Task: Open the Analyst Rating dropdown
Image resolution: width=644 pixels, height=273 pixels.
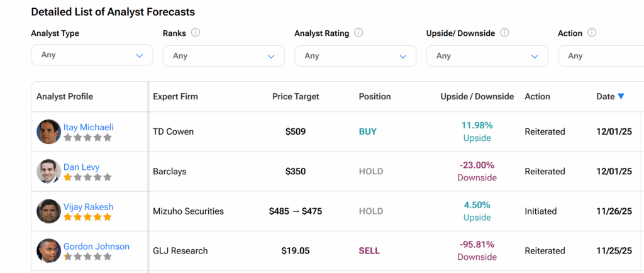Action: 355,56
